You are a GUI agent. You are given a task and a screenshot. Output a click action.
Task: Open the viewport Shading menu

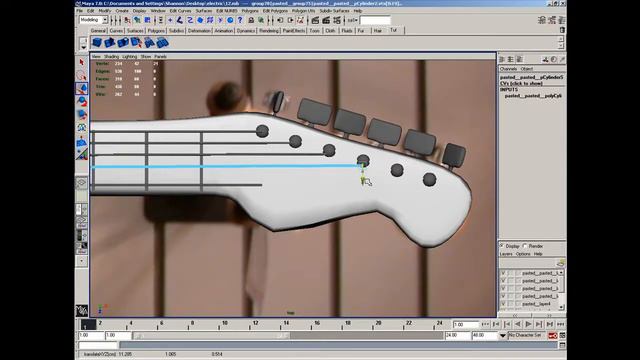click(x=111, y=57)
